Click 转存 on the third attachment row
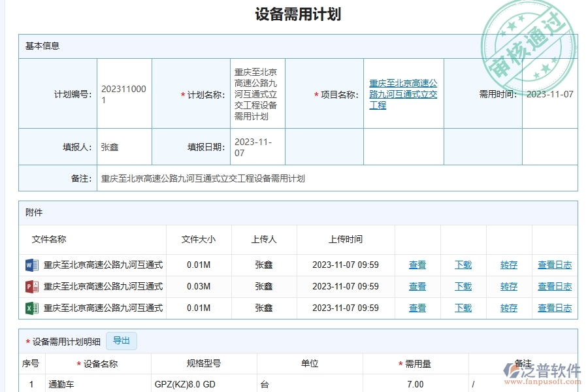The height and width of the screenshot is (392, 588). (508, 308)
